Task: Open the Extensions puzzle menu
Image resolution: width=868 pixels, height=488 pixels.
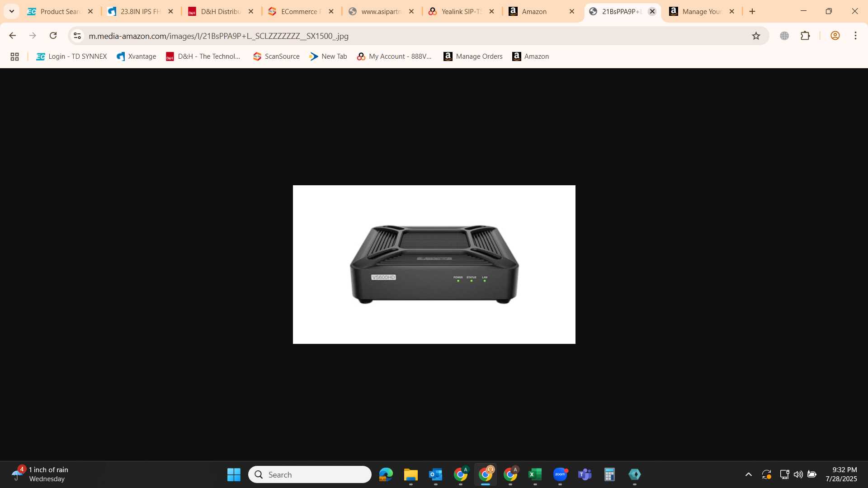Action: [805, 36]
